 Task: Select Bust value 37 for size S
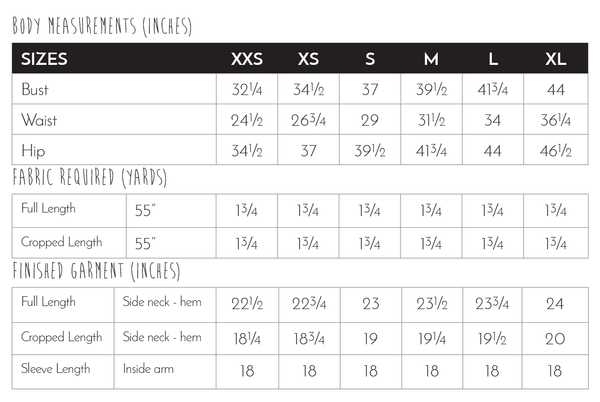[370, 90]
